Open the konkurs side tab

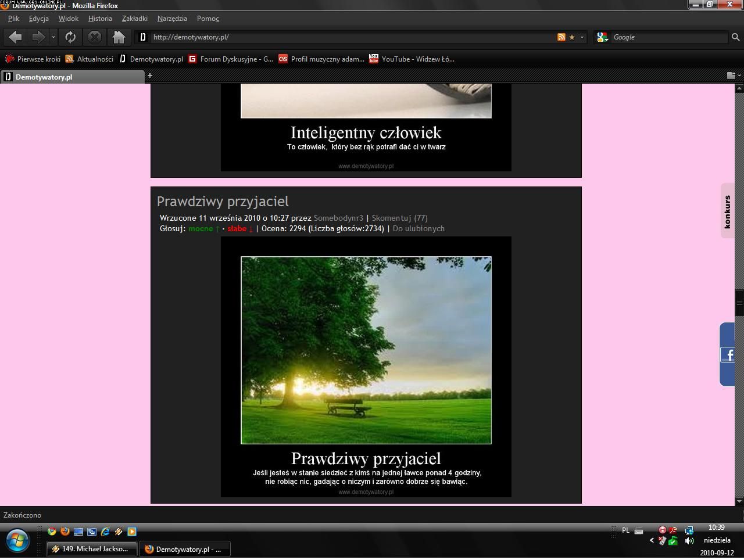click(x=727, y=211)
